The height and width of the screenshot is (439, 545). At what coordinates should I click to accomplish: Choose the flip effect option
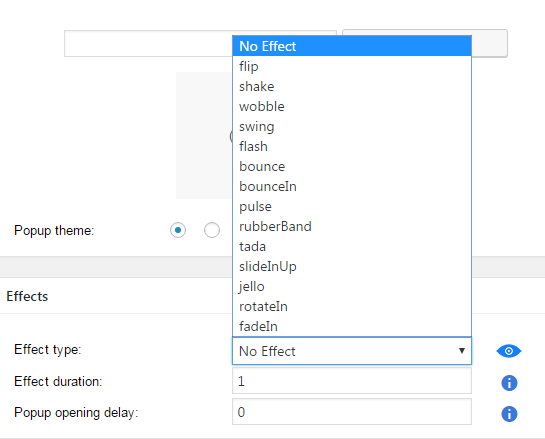point(352,66)
